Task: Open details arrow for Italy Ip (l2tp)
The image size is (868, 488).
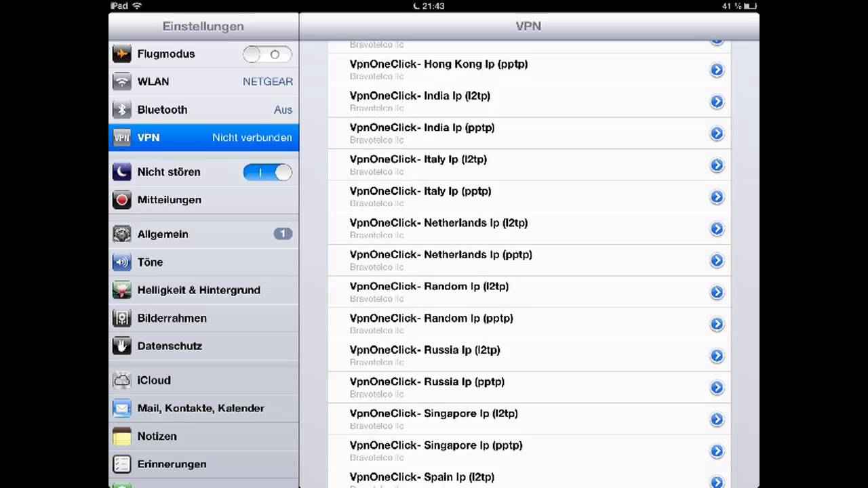Action: [717, 165]
